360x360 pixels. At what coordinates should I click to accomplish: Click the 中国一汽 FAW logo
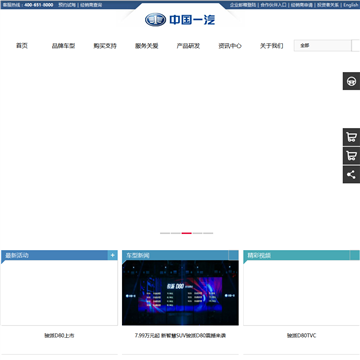pyautogui.click(x=180, y=20)
